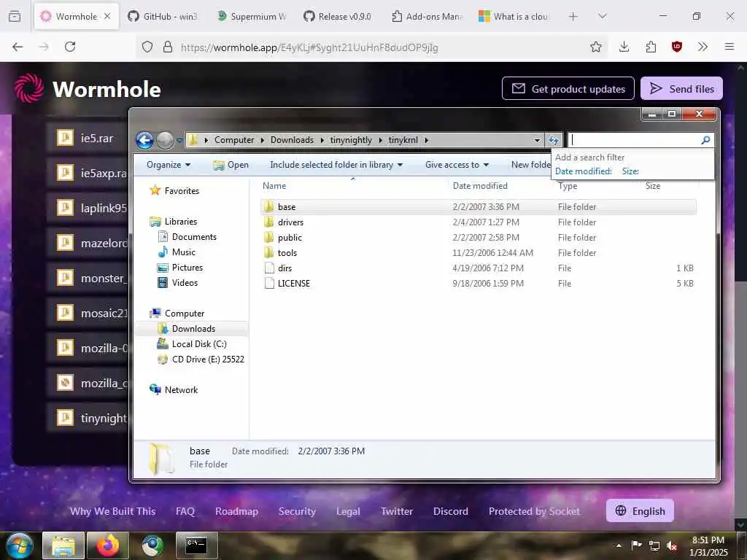Select the drivers folder icon
747x560 pixels.
click(269, 222)
